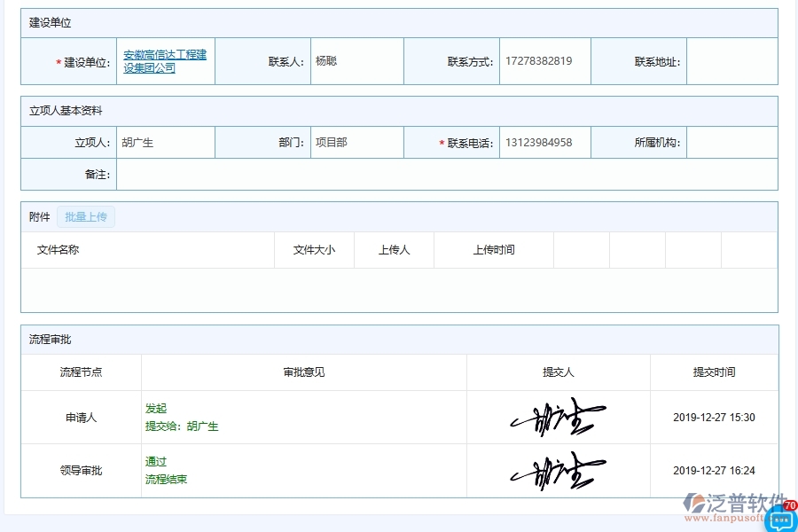Click the 联系电话 field showing 13123984958
This screenshot has width=798, height=532.
tap(544, 142)
